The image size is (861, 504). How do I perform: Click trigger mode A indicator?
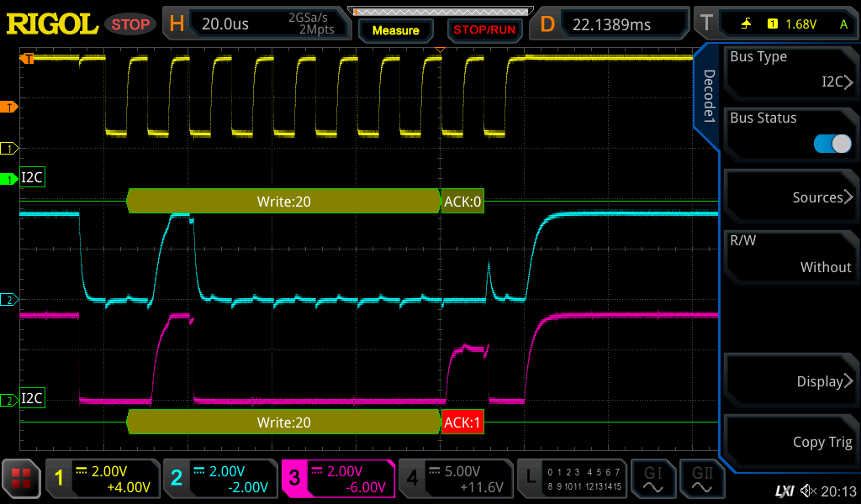tap(843, 24)
